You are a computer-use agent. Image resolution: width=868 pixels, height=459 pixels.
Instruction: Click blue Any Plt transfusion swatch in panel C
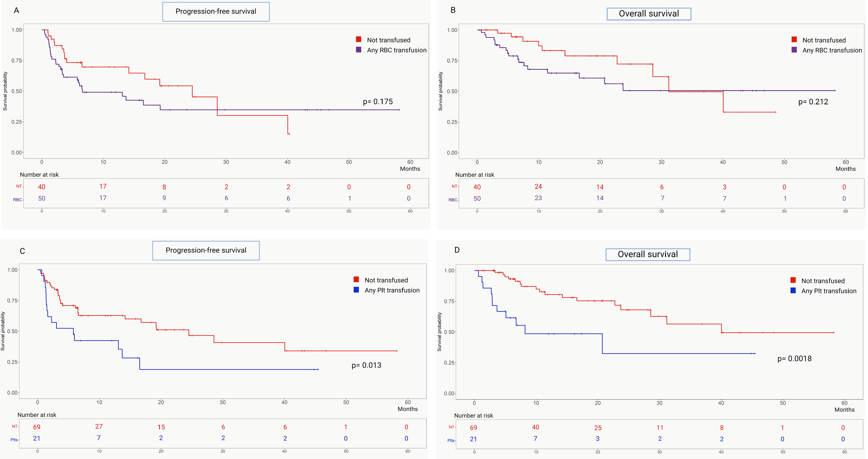tap(356, 290)
